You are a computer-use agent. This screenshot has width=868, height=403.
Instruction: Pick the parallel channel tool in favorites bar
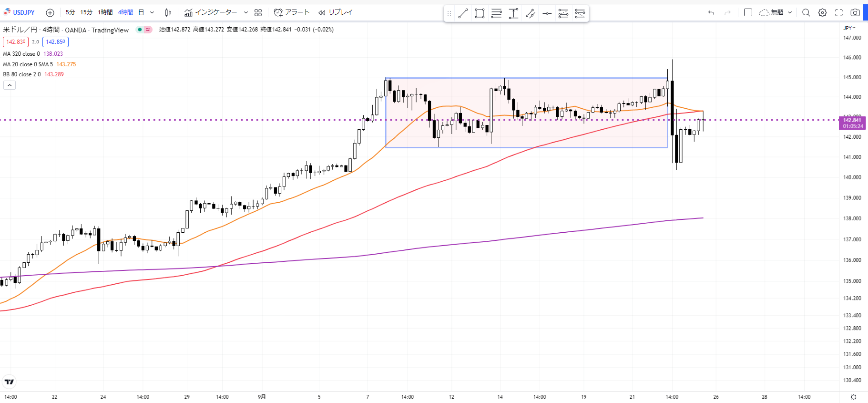point(496,13)
